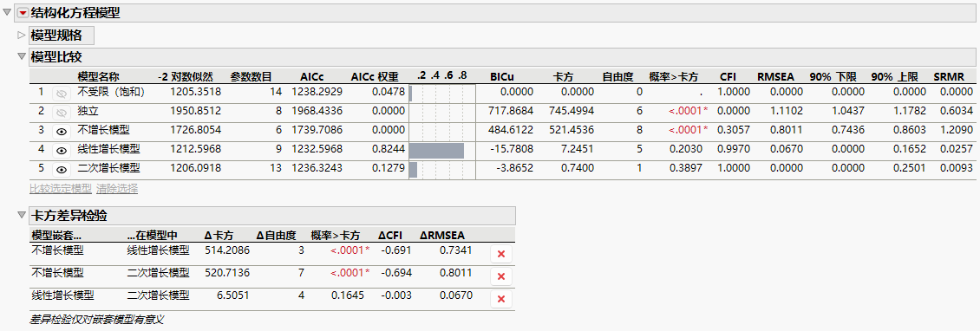The image size is (980, 331).
Task: Remove 不增长模型 vs 线性增长模型 comparison row
Action: point(500,254)
